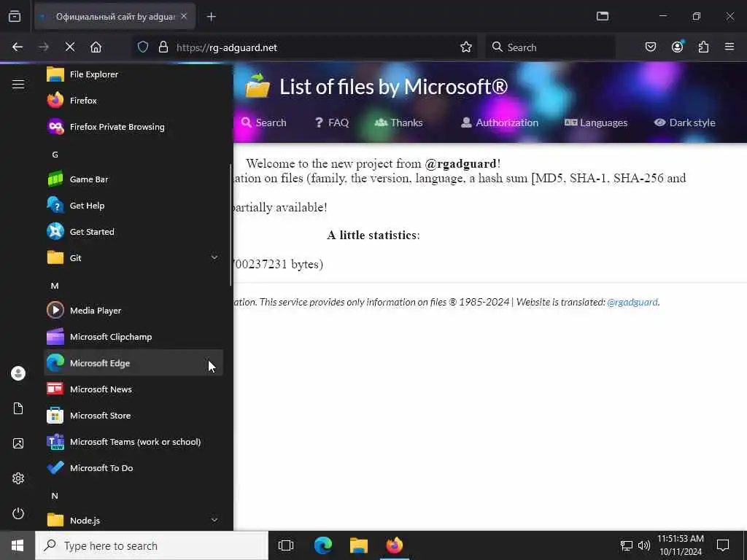Open the taskbar clock and date
This screenshot has width=747, height=560.
coord(681,545)
